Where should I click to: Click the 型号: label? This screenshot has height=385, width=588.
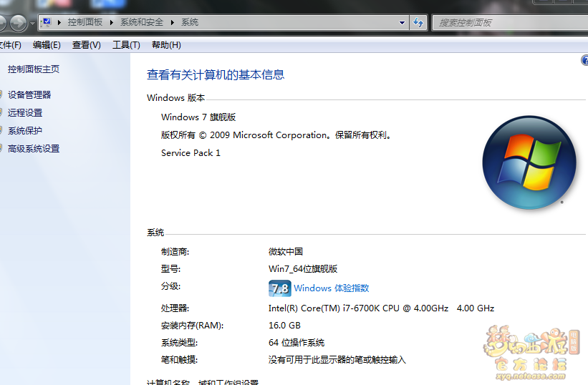[170, 269]
